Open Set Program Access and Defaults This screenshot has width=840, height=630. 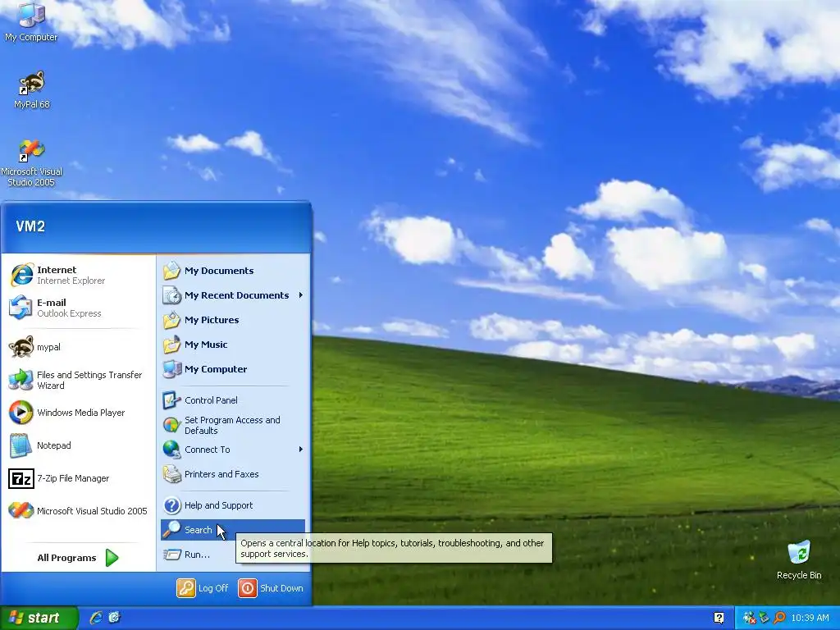click(233, 425)
